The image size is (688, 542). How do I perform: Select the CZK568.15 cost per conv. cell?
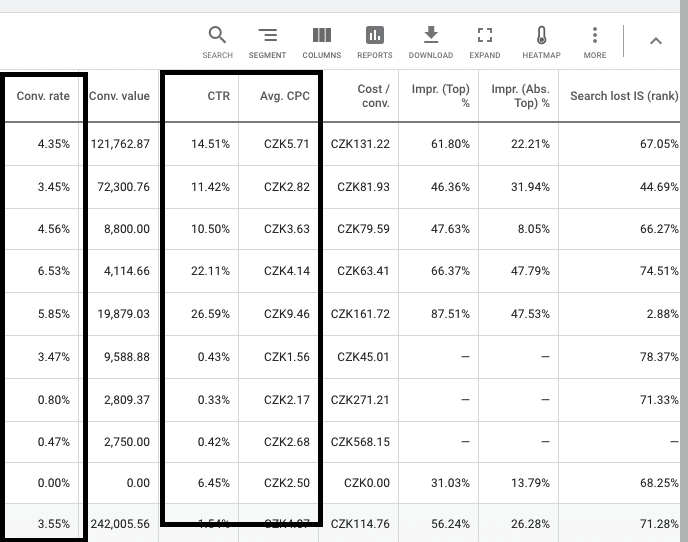[x=360, y=442]
